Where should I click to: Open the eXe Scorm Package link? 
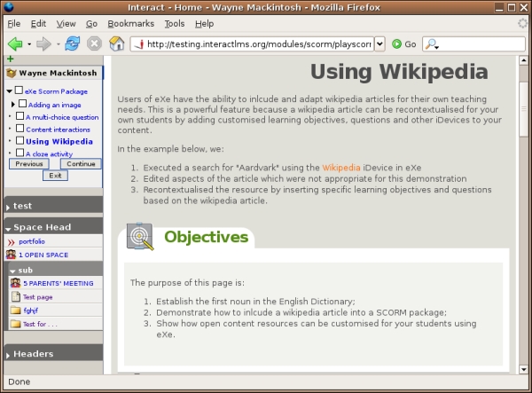tap(56, 91)
